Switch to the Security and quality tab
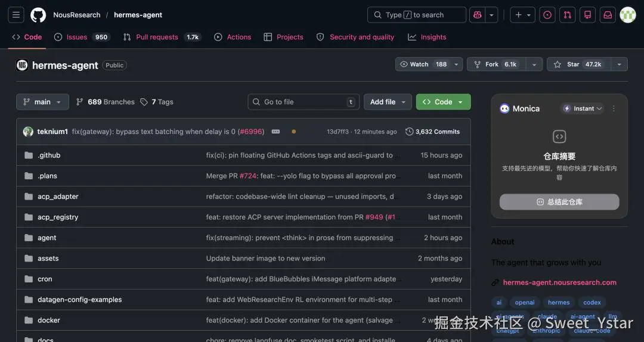Image resolution: width=644 pixels, height=342 pixels. click(x=355, y=37)
